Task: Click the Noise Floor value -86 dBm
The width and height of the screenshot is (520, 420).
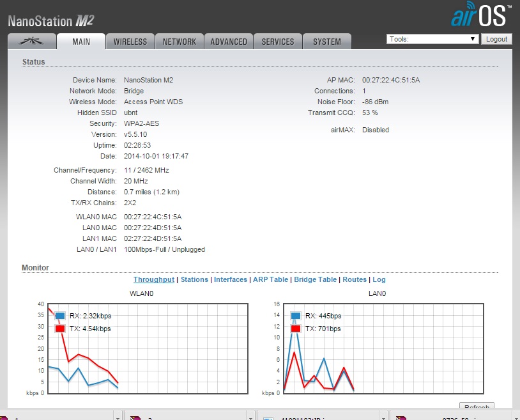Action: pos(376,102)
